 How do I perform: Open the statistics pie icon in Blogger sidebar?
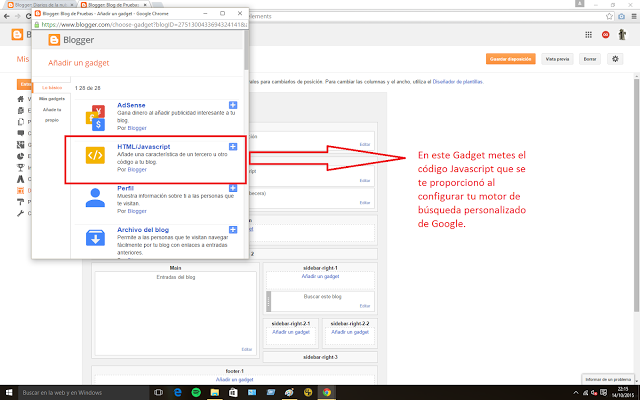[x=20, y=156]
